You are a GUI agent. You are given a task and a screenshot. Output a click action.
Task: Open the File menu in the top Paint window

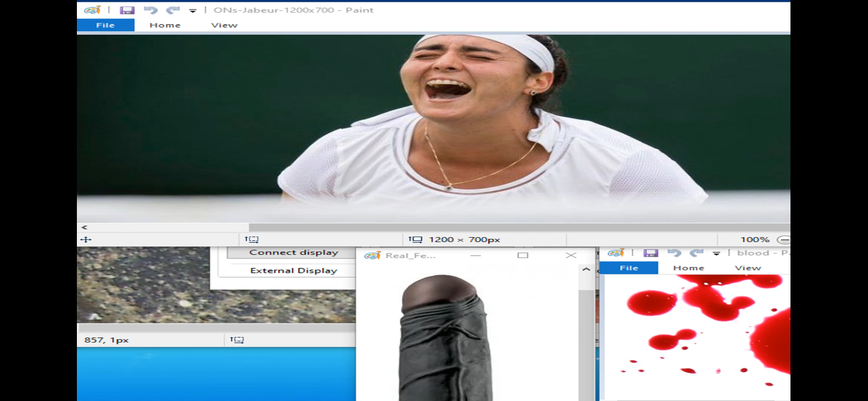[105, 25]
